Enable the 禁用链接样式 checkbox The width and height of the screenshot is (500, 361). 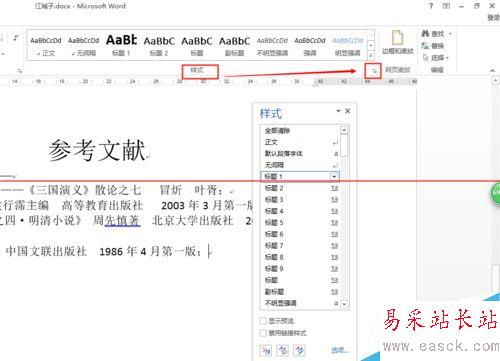263,333
